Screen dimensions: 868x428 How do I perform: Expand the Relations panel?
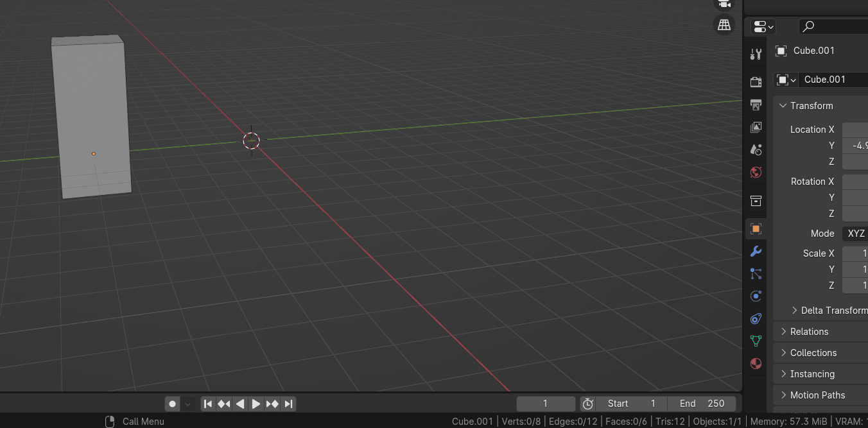click(784, 332)
